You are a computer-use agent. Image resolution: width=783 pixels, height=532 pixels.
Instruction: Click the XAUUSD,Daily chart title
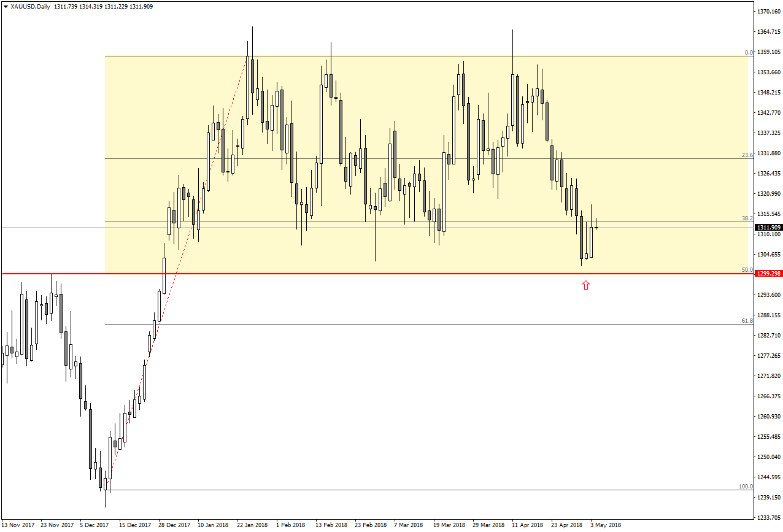point(31,7)
